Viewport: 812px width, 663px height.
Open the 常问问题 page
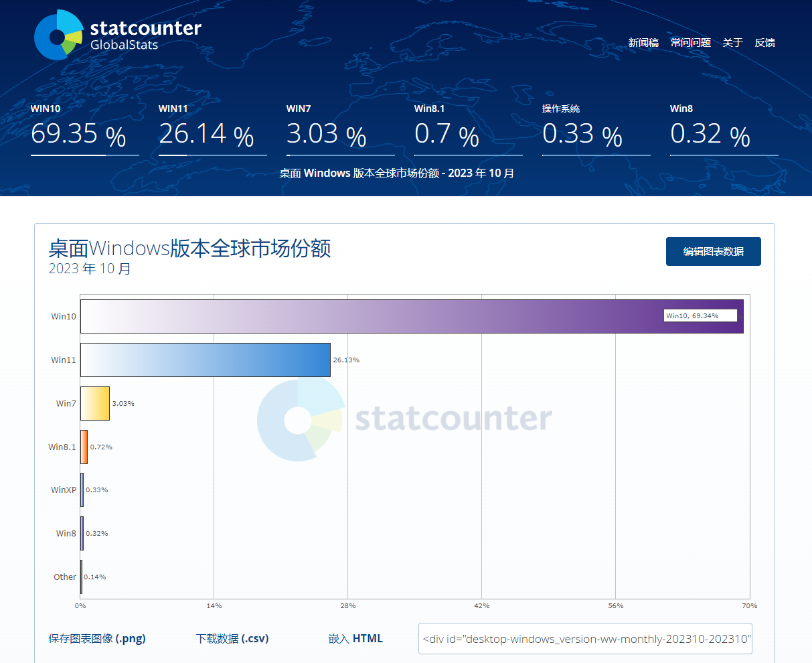[x=690, y=42]
